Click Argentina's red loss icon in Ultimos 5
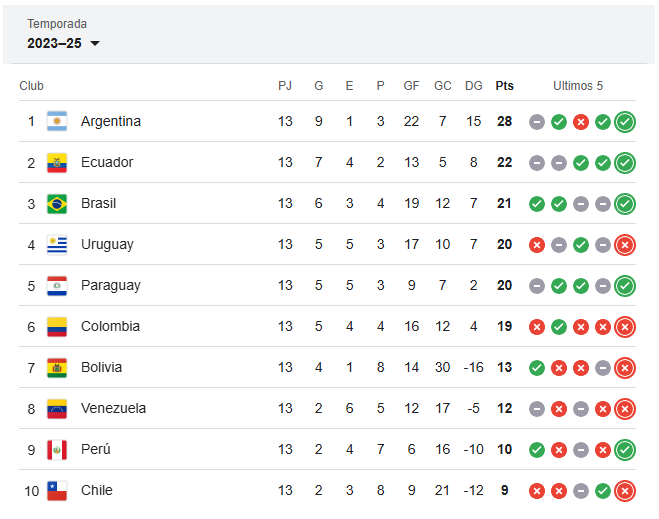 coord(581,122)
